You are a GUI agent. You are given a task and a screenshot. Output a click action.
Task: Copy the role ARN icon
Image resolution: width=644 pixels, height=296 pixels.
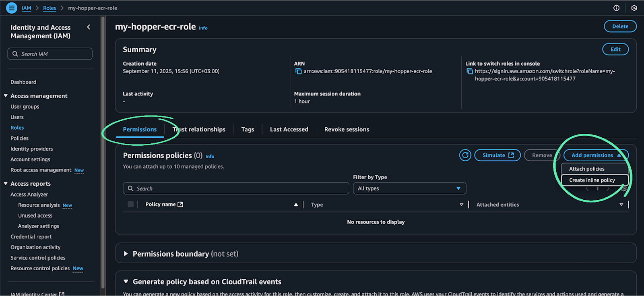298,71
